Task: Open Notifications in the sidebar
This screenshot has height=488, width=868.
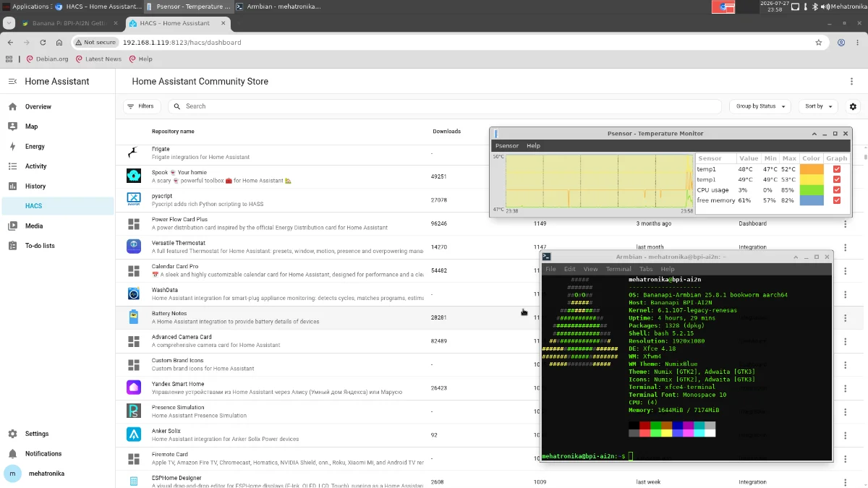Action: pos(58,454)
